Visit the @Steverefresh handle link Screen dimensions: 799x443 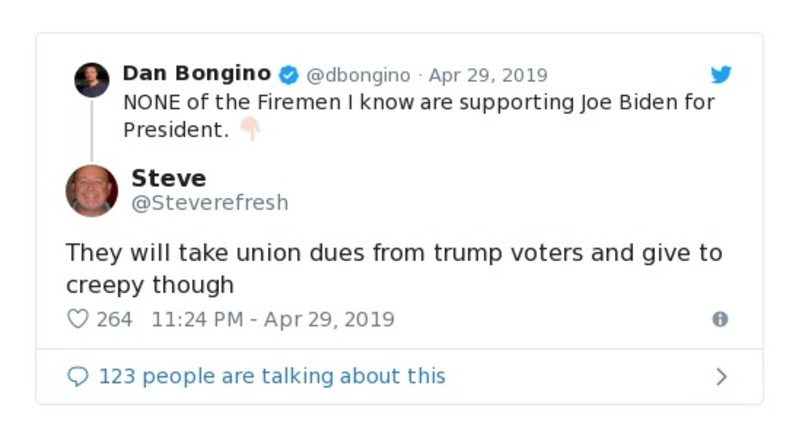pyautogui.click(x=210, y=203)
